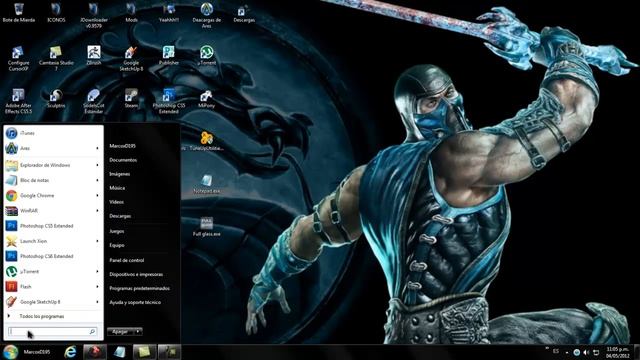Launch Adobe After Effects CS5.5 desktop icon

pos(18,101)
